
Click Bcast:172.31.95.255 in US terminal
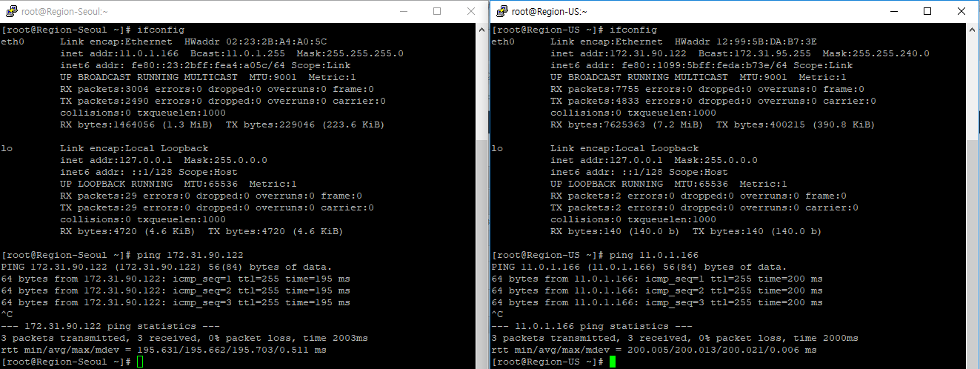click(755, 53)
